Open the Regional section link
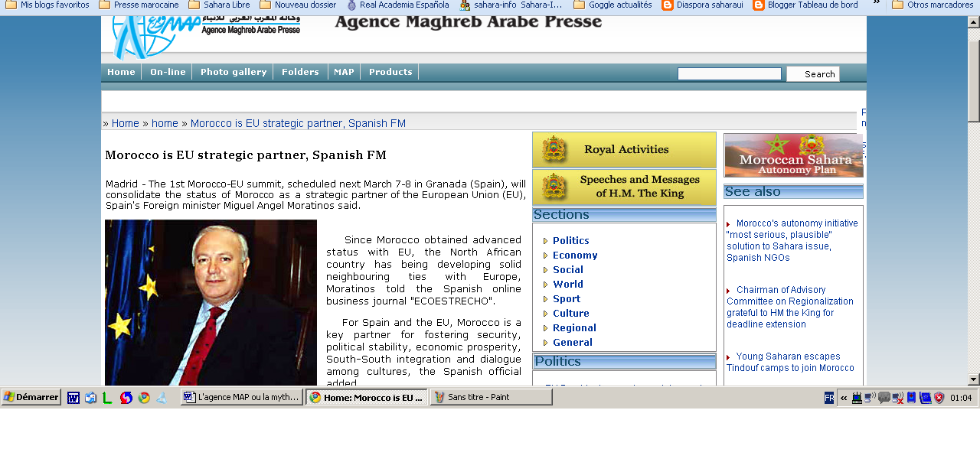 coord(574,327)
